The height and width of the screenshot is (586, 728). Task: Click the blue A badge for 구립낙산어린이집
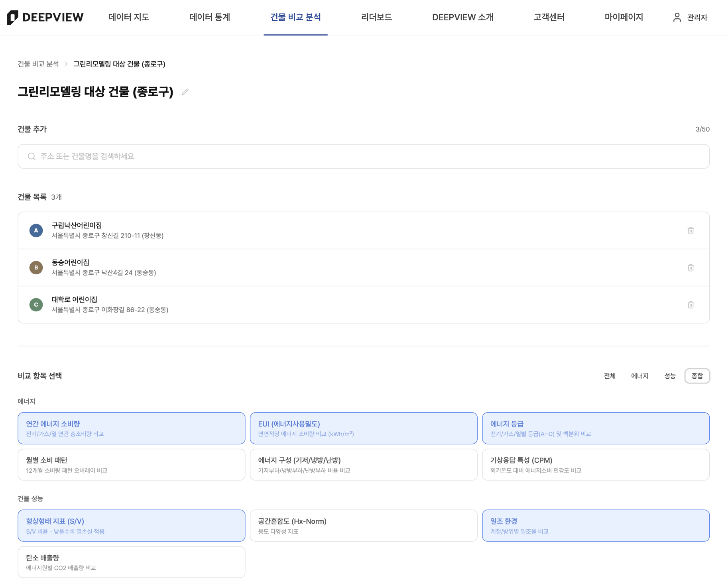click(x=36, y=230)
